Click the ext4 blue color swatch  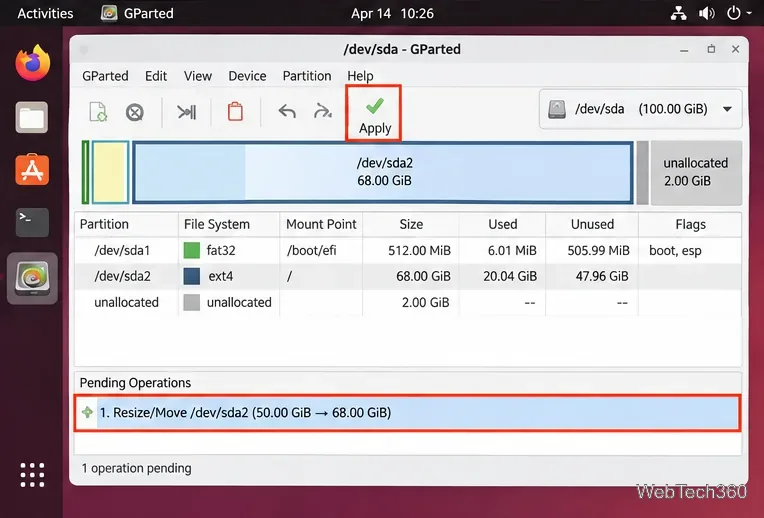tap(191, 276)
